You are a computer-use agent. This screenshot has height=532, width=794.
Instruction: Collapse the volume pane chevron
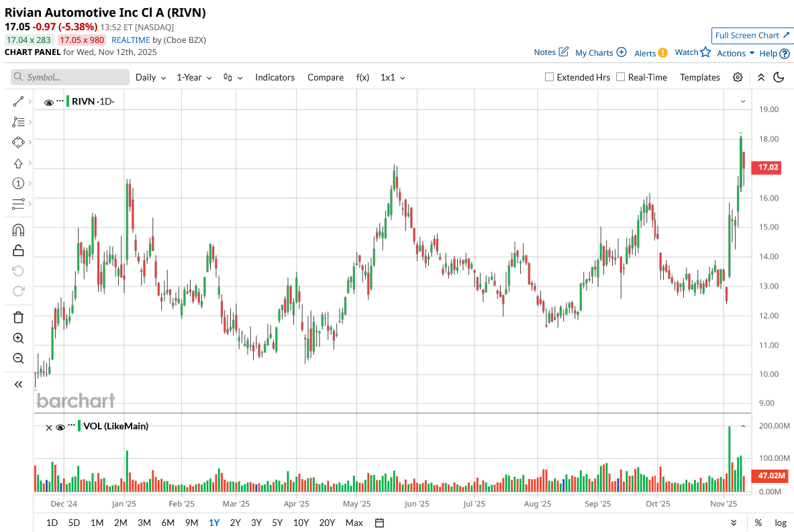click(743, 427)
